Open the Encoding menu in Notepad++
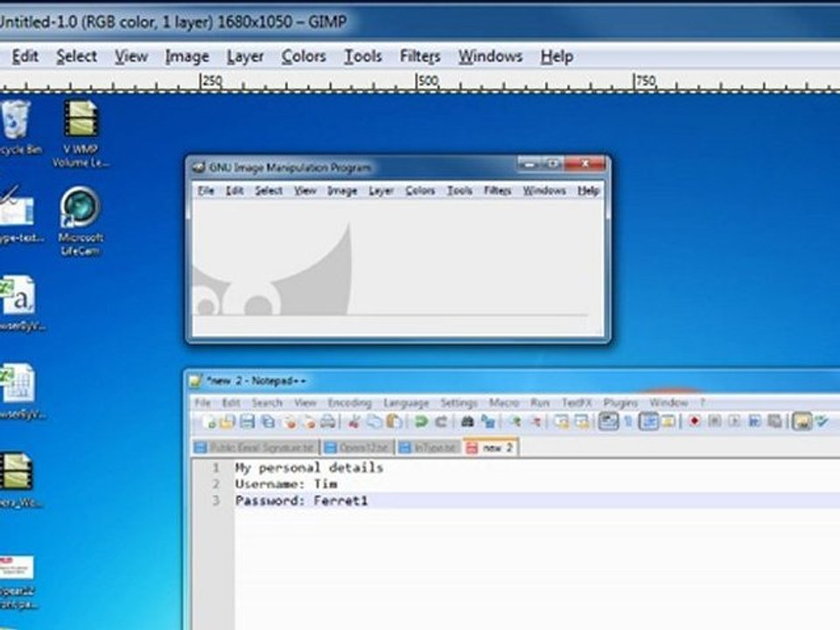The image size is (840, 630). click(x=349, y=402)
